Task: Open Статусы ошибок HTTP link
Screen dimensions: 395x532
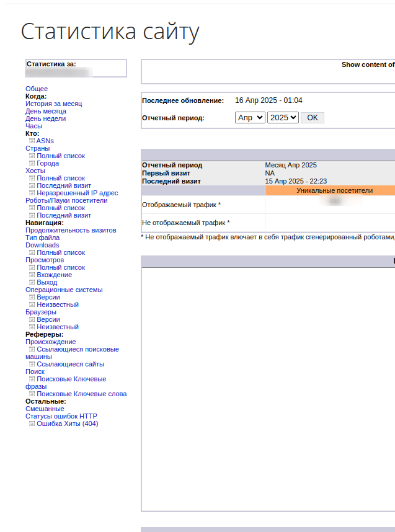Action: coord(61,416)
